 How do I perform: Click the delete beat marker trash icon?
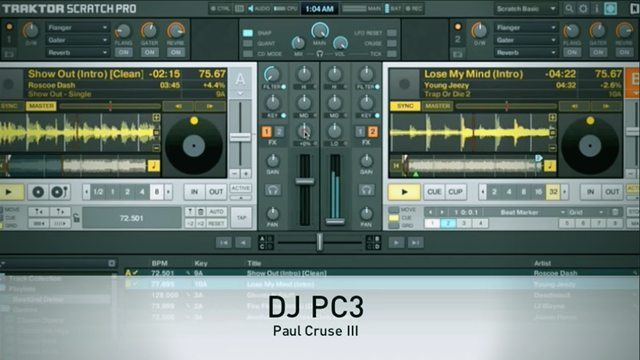[x=615, y=212]
